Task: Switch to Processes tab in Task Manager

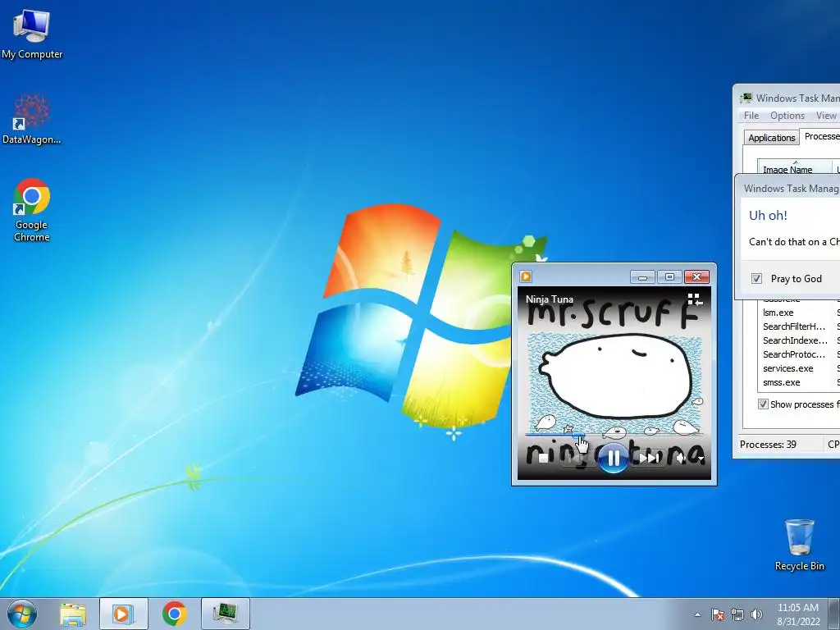Action: coord(820,137)
